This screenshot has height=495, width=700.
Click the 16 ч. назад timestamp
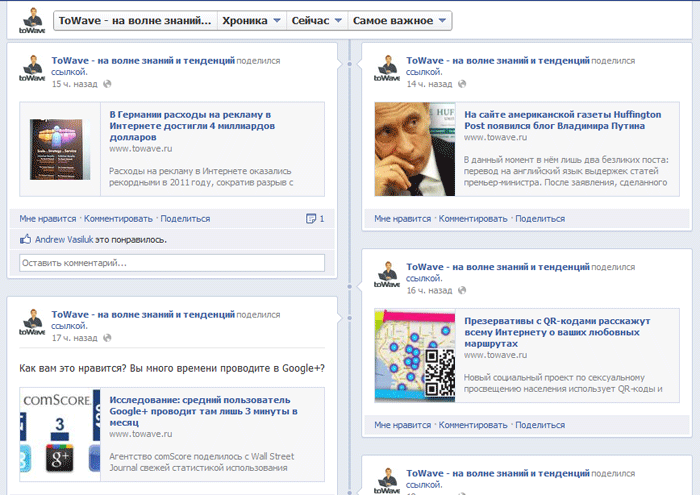tap(429, 290)
